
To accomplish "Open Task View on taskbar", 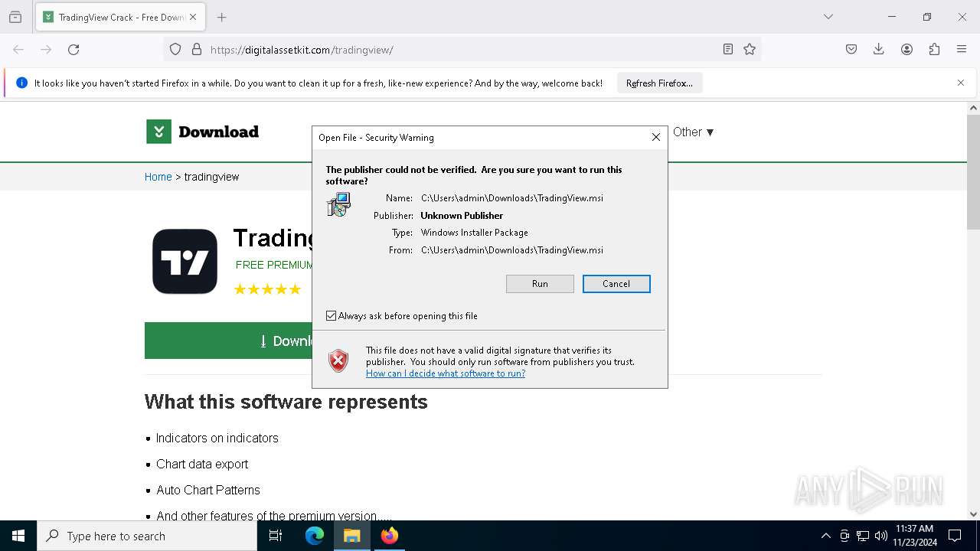I will (x=276, y=536).
